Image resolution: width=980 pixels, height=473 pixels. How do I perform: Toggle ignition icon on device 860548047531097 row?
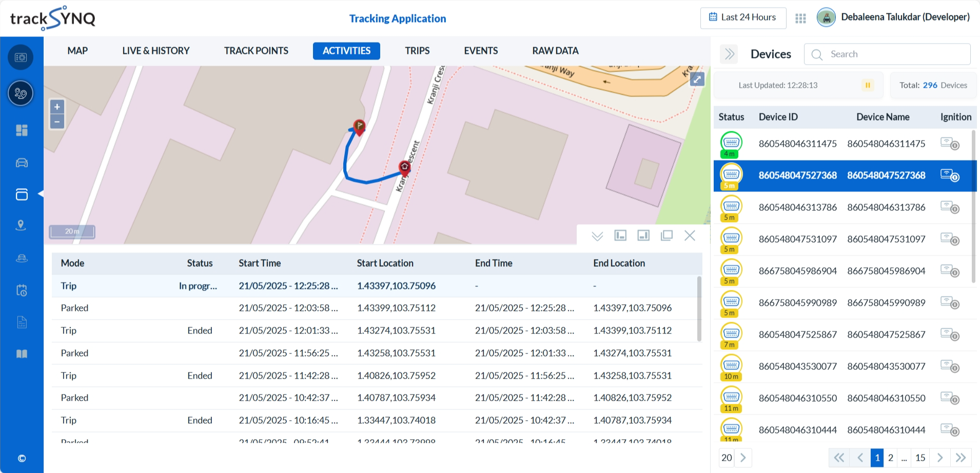click(x=950, y=239)
